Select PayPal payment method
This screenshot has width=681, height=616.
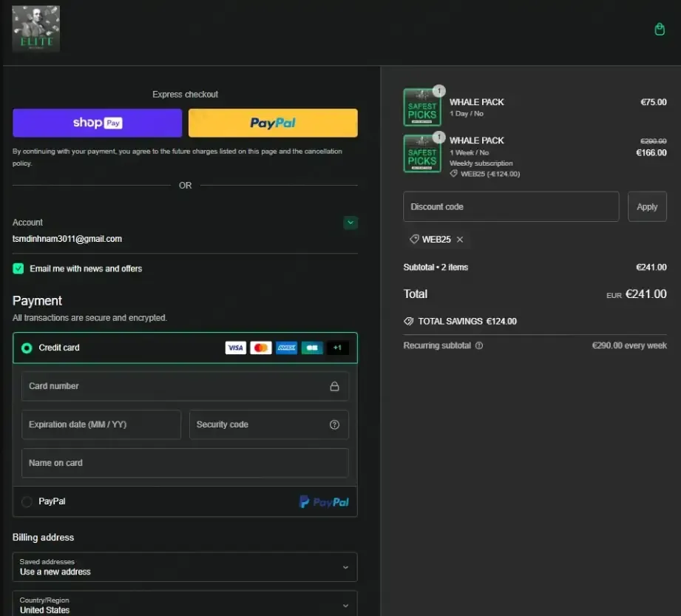point(27,502)
